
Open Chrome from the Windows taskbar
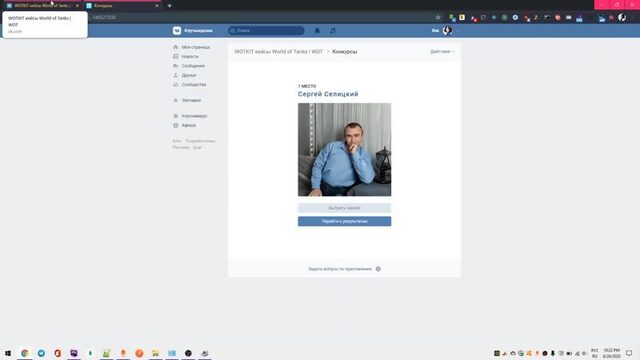25,353
